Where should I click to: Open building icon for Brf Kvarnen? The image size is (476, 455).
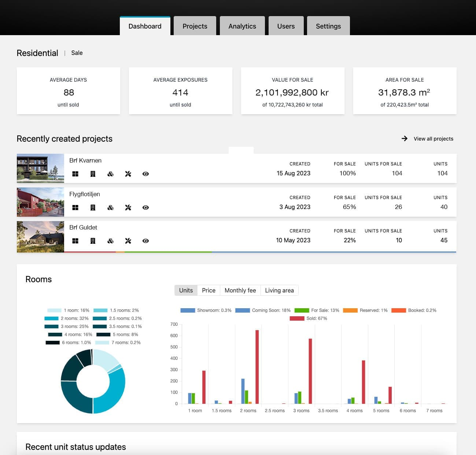click(93, 174)
